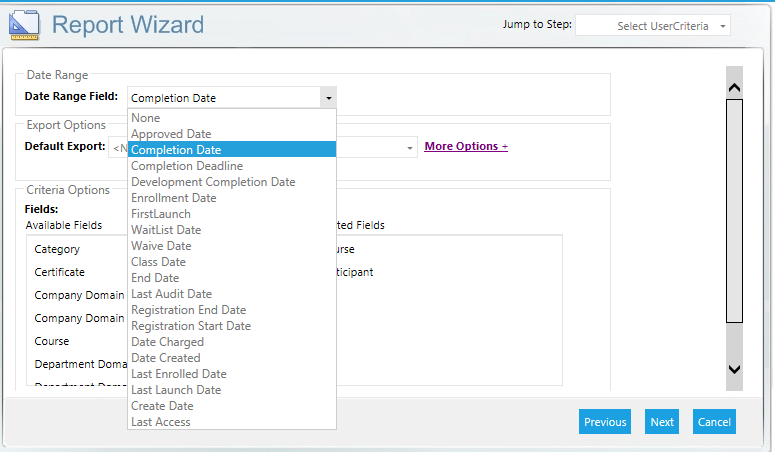The width and height of the screenshot is (775, 452).
Task: Click the Next button
Action: click(x=662, y=422)
